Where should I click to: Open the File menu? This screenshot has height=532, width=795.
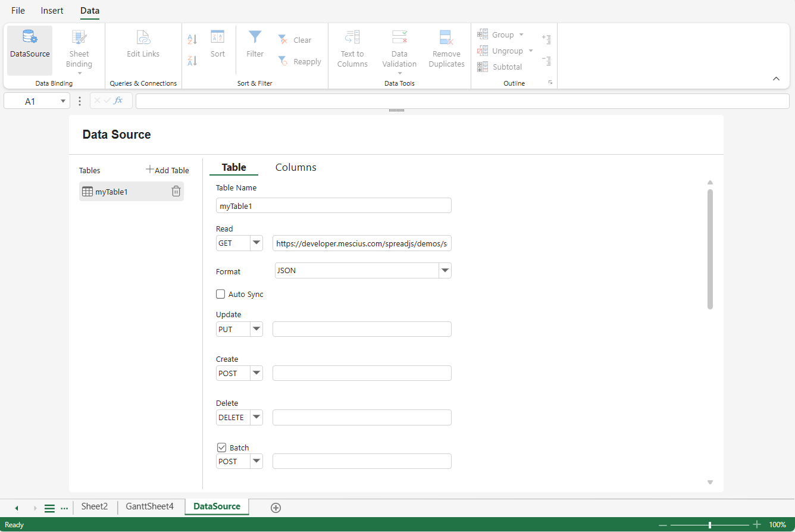(x=18, y=11)
